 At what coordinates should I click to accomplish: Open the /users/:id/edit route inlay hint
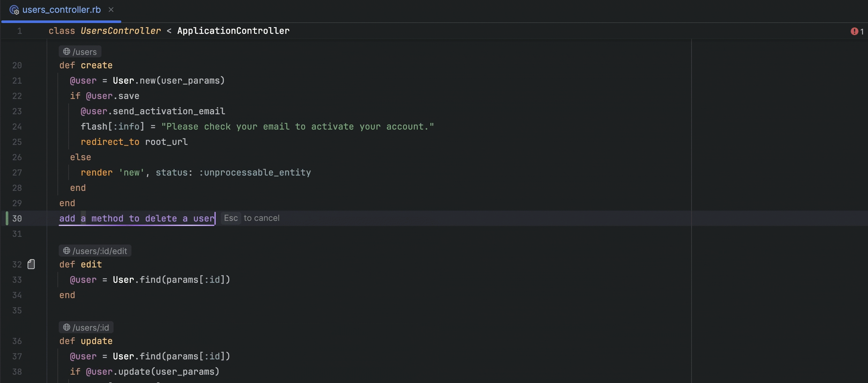tap(100, 251)
